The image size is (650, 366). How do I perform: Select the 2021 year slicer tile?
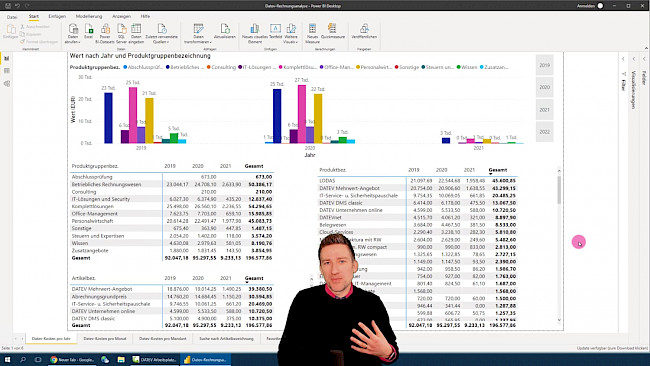coord(544,110)
